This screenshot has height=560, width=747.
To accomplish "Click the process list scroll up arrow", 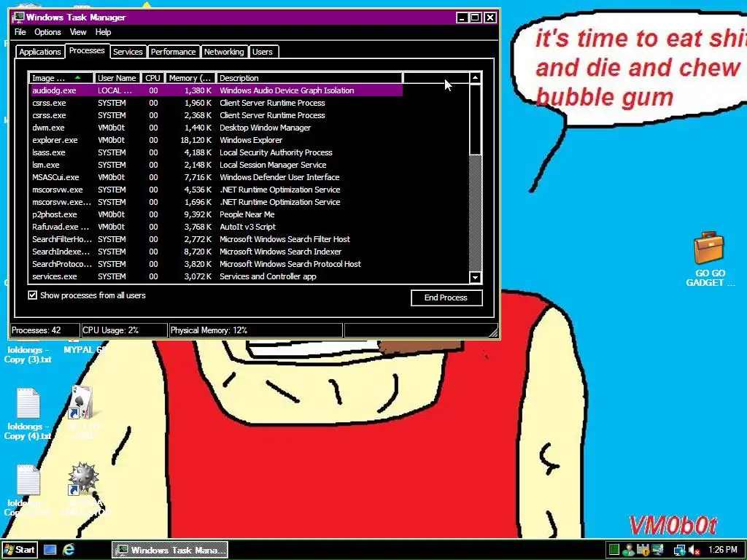I will pyautogui.click(x=475, y=78).
